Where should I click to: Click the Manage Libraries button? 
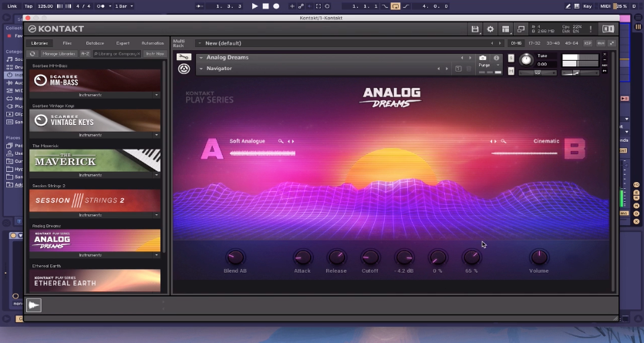(59, 54)
